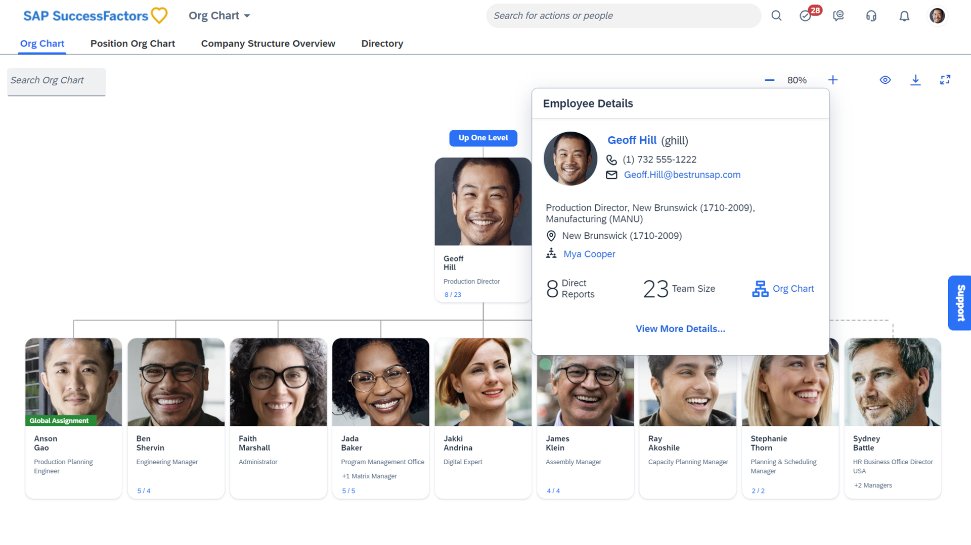This screenshot has height=545, width=971.
Task: Open the to-do approvals icon with badge 28
Action: 806,16
